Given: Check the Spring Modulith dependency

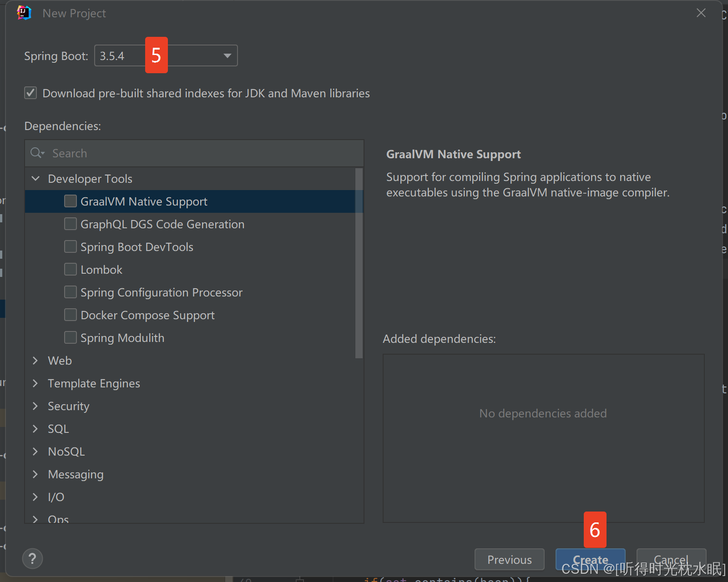Looking at the screenshot, I should point(71,337).
